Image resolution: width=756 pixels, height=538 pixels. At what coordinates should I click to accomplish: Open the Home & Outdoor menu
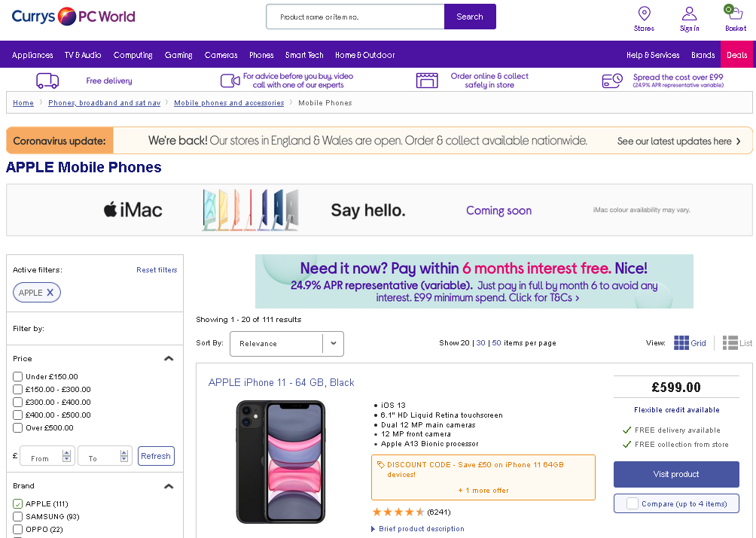coord(365,55)
